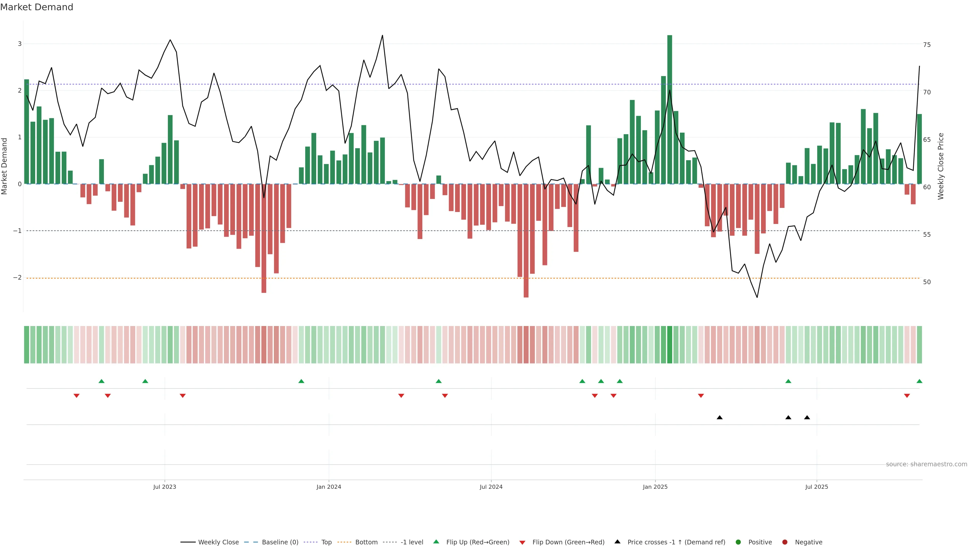
Task: Click the green Flip Up legend triangle
Action: click(436, 542)
